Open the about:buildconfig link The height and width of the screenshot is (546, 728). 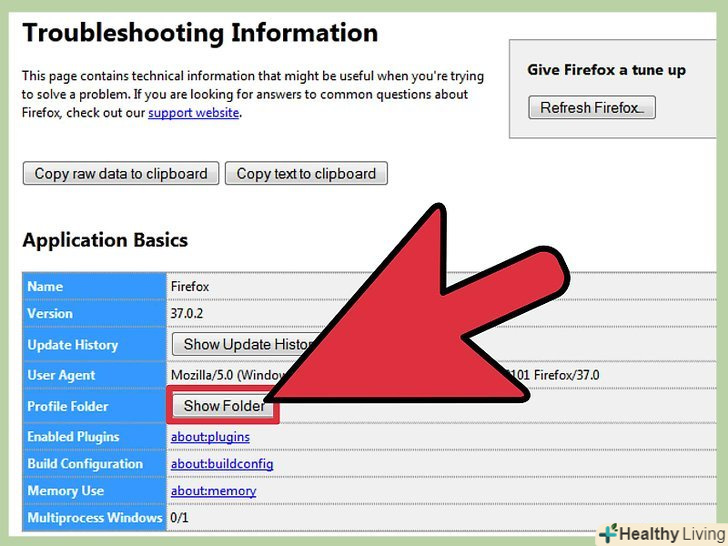point(222,464)
